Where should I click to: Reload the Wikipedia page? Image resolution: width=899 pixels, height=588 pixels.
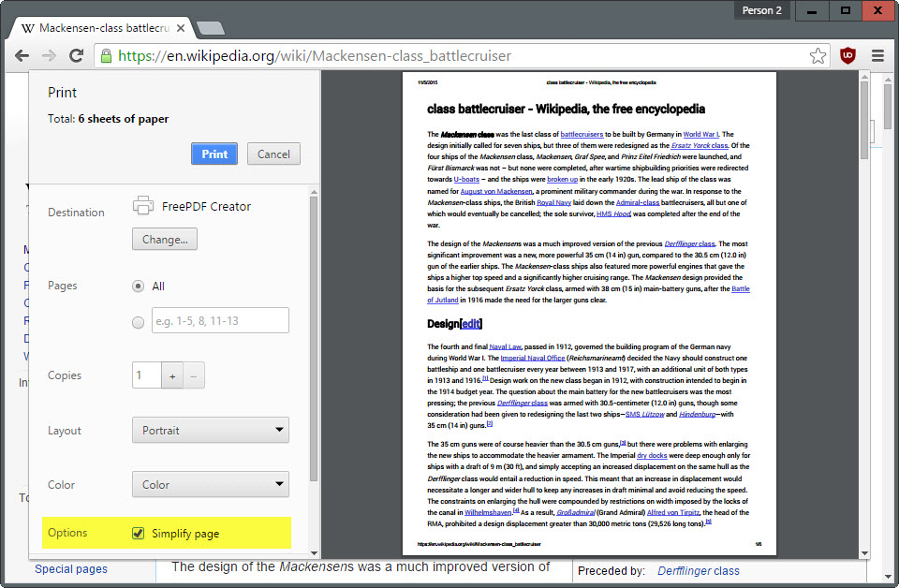coord(78,55)
